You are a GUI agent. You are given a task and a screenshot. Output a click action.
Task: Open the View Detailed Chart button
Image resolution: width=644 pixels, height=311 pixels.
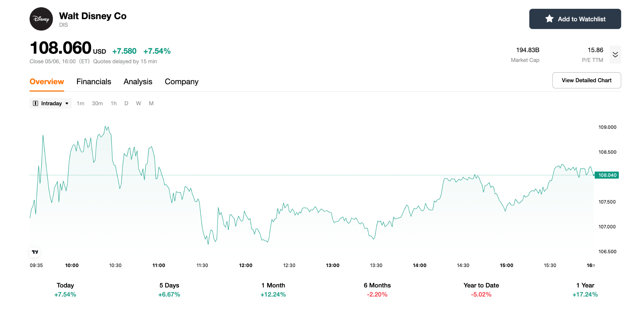(586, 80)
